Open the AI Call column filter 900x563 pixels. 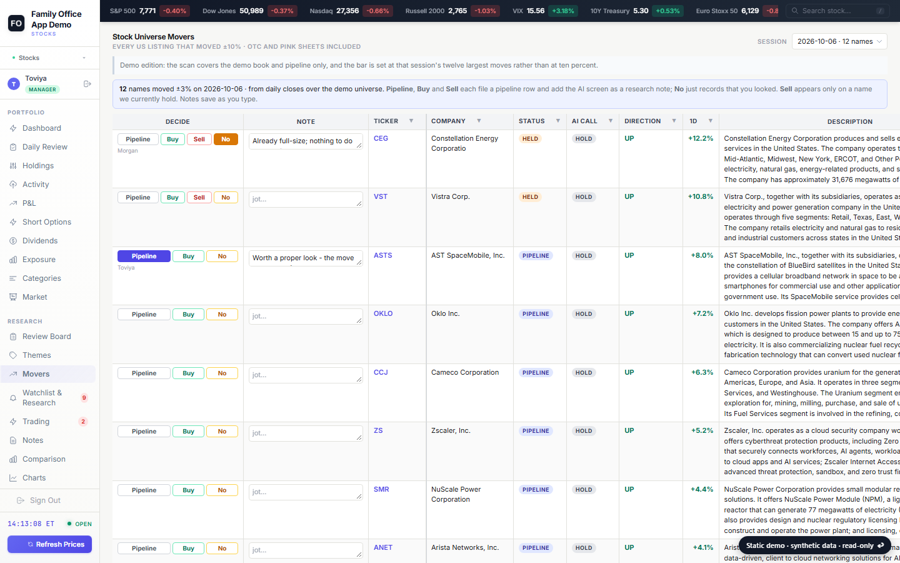point(610,121)
